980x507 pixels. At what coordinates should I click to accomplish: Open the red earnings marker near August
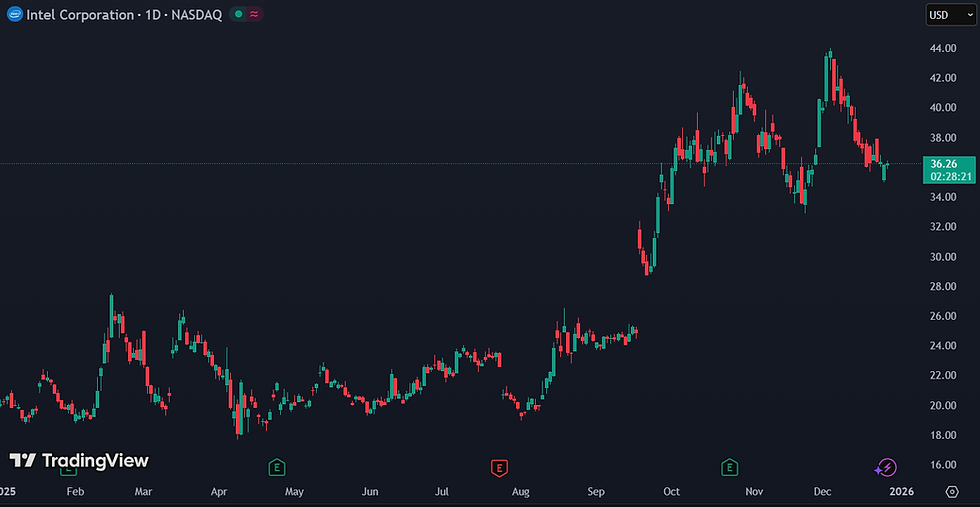pyautogui.click(x=499, y=467)
